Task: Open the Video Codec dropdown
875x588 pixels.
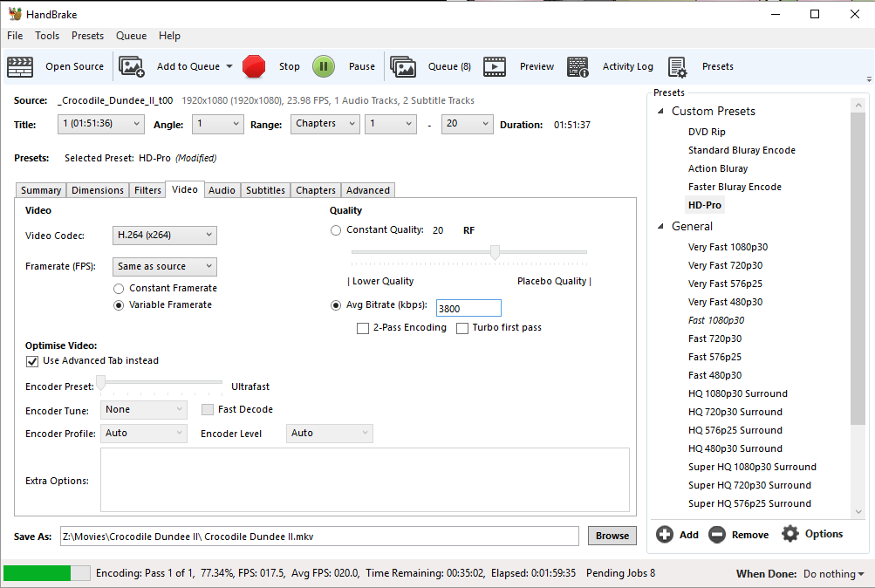Action: [x=165, y=236]
